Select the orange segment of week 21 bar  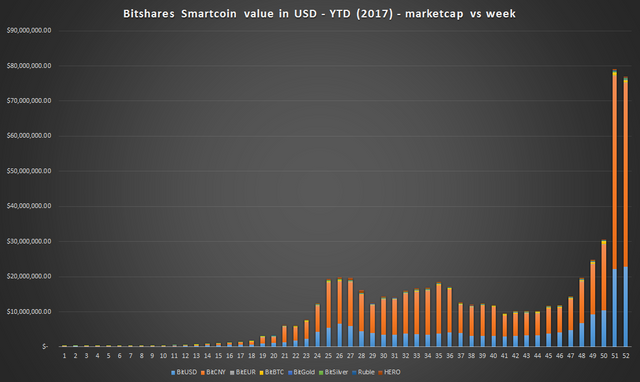[x=284, y=335]
